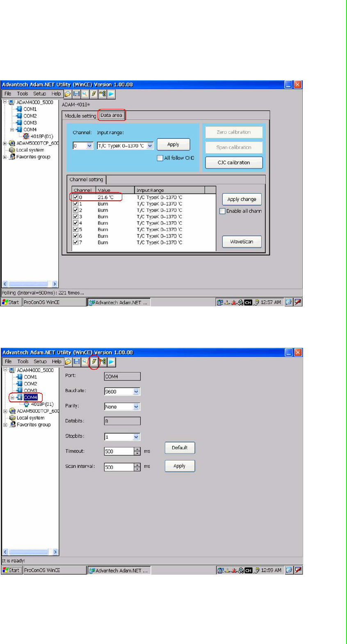
Task: Open the Baudrate 9600 dropdown
Action: [x=136, y=392]
